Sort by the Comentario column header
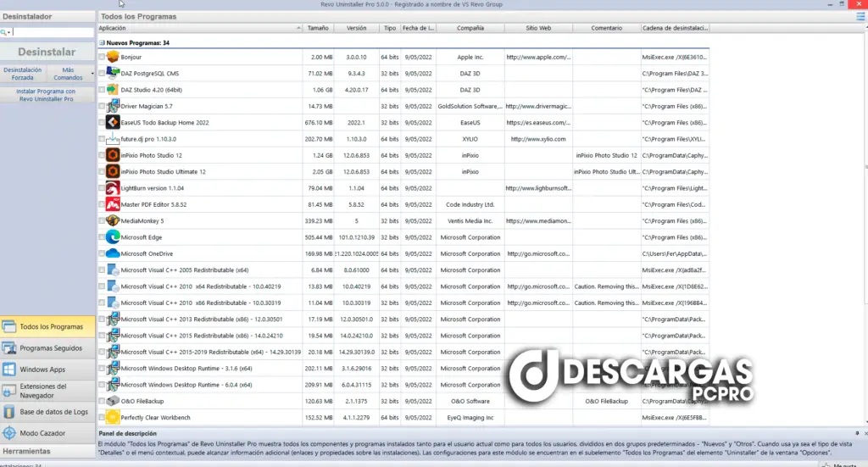 click(606, 28)
